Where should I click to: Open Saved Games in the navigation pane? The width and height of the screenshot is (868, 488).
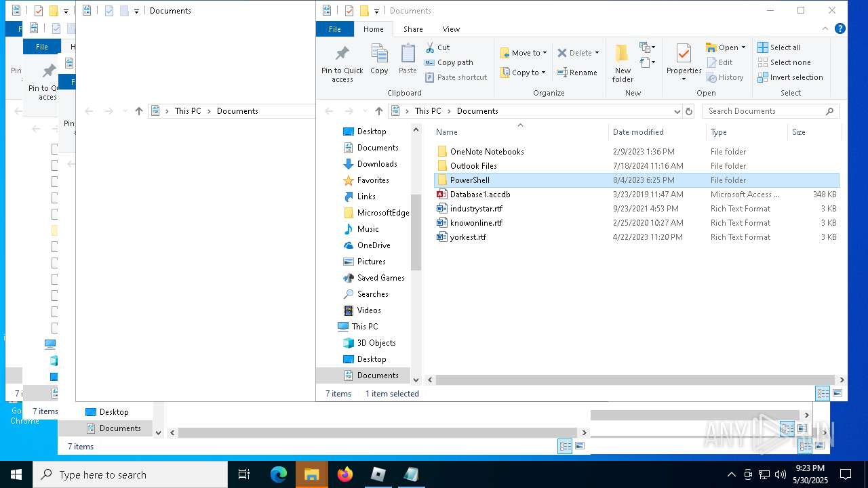pos(380,278)
